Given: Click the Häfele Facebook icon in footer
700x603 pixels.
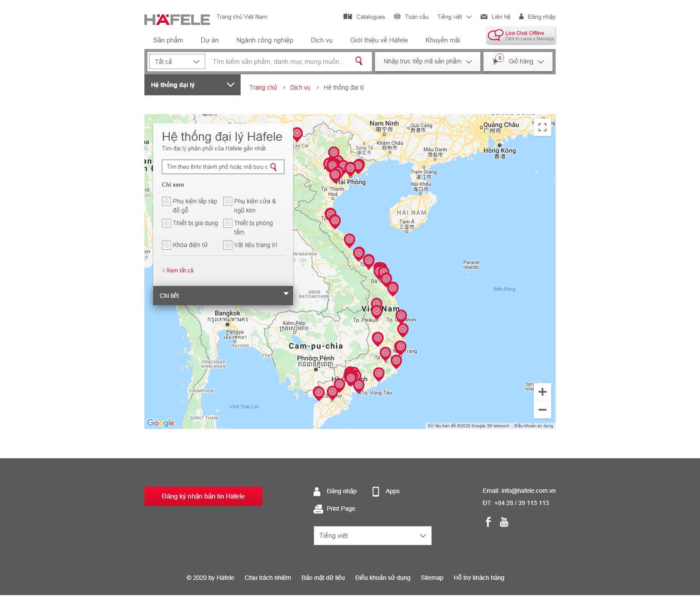Looking at the screenshot, I should [x=488, y=522].
